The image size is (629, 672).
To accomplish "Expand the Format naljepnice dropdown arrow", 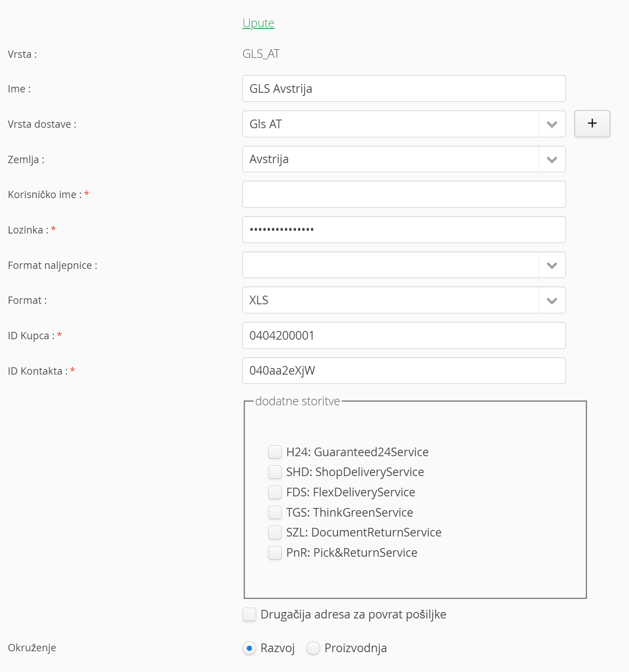I will tap(552, 265).
